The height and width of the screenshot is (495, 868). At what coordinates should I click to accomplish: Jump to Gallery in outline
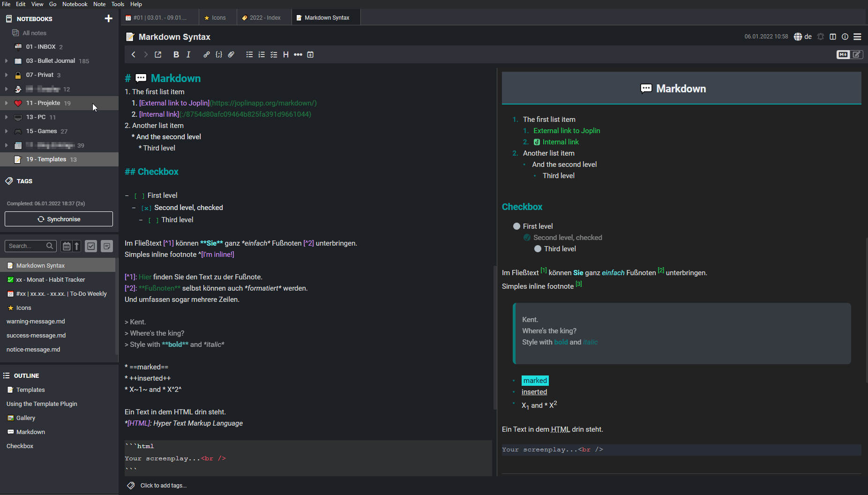[x=26, y=418]
